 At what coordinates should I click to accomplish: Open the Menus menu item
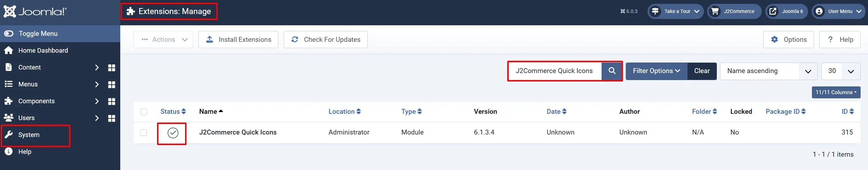[28, 84]
